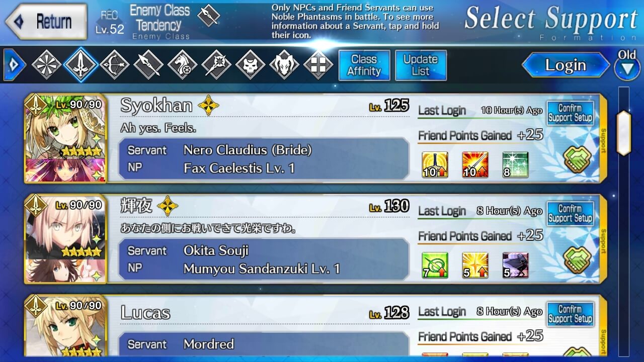Choose Okita Souji support servant portrait
644x362 pixels.
[x=65, y=227]
